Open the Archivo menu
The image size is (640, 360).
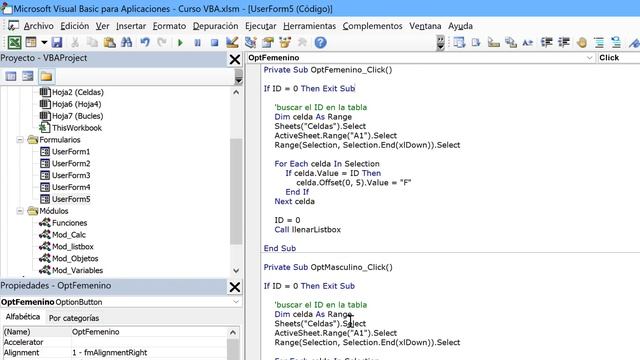point(38,26)
